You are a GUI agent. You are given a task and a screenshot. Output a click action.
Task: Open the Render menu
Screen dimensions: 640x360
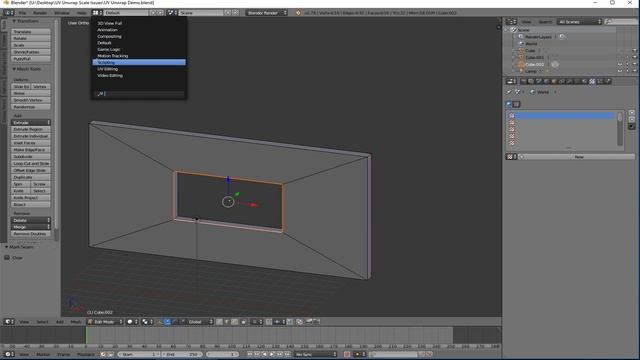(40, 13)
